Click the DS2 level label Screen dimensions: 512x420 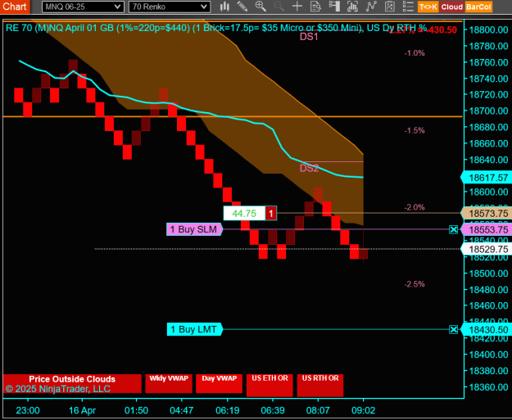pos(309,168)
